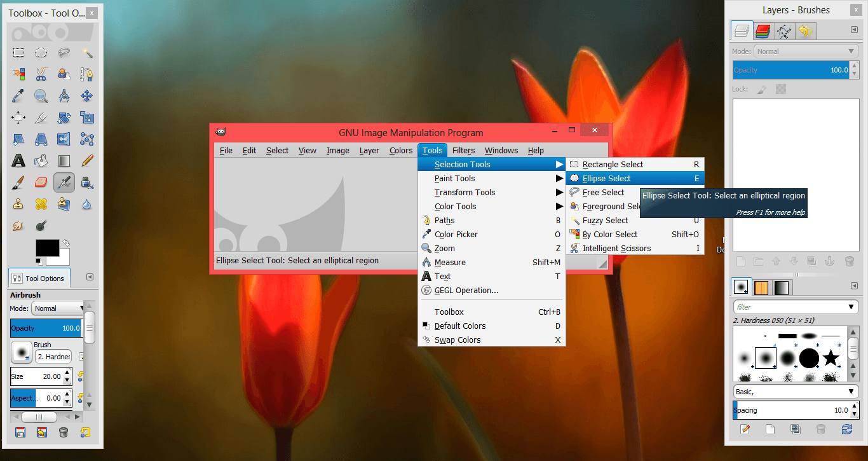Image resolution: width=868 pixels, height=461 pixels.
Task: Save current tool preset button
Action: point(20,433)
